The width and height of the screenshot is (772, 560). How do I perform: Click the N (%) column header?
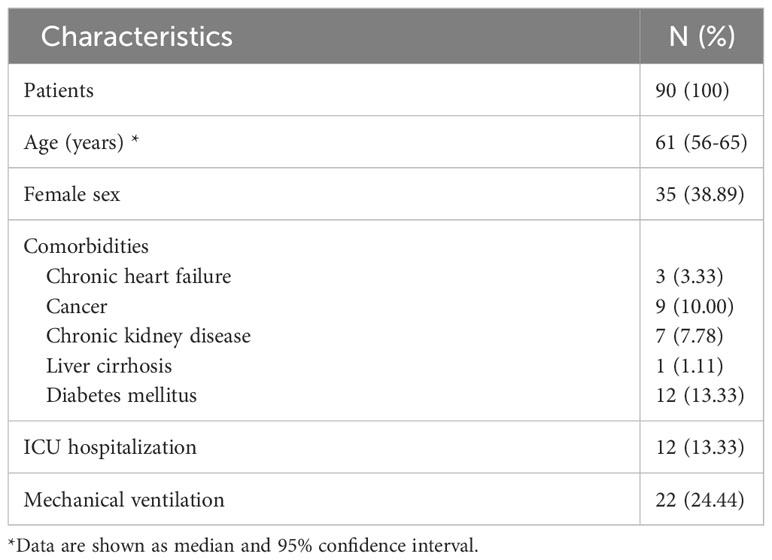pyautogui.click(x=702, y=36)
